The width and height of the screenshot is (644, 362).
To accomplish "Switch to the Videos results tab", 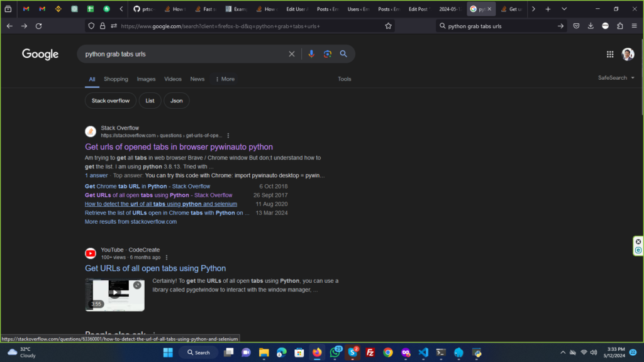I will click(173, 79).
